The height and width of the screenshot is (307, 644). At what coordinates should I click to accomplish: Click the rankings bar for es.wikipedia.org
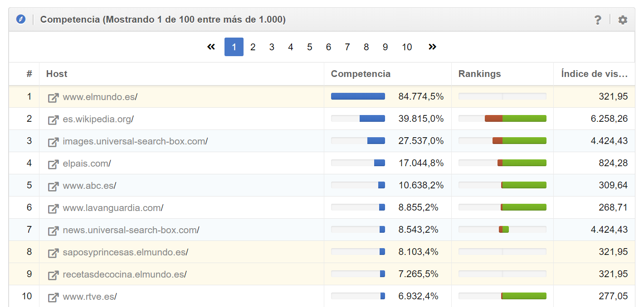[x=502, y=119]
